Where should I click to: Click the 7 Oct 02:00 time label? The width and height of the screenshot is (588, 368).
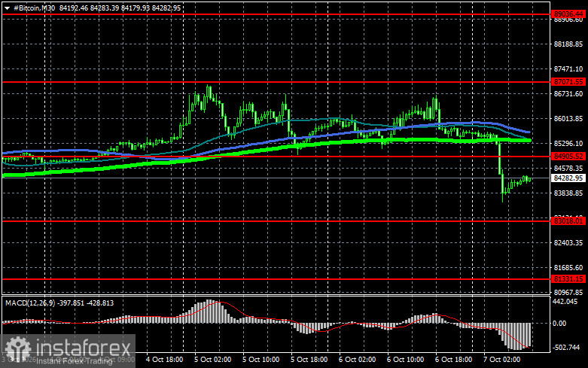tap(501, 360)
